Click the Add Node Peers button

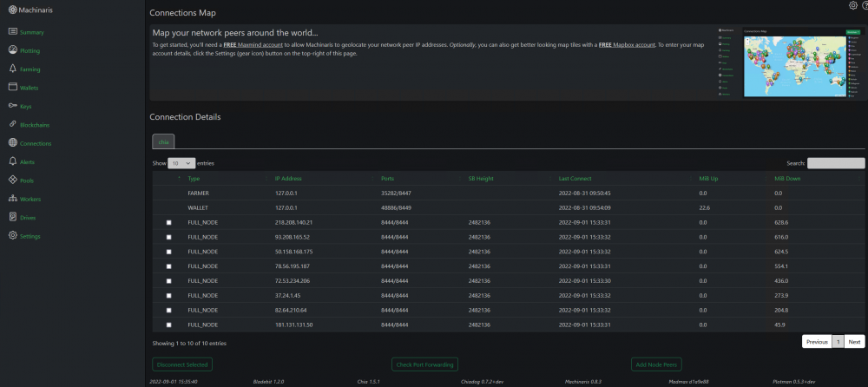point(656,364)
